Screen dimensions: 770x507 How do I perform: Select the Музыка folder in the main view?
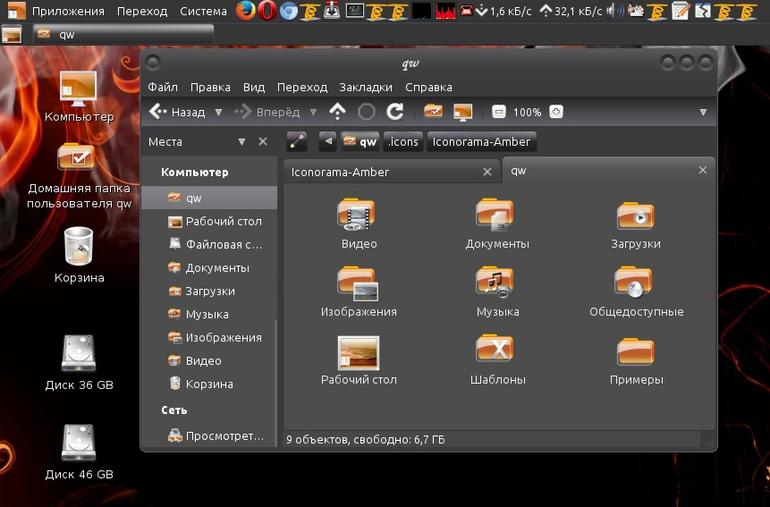coord(497,292)
